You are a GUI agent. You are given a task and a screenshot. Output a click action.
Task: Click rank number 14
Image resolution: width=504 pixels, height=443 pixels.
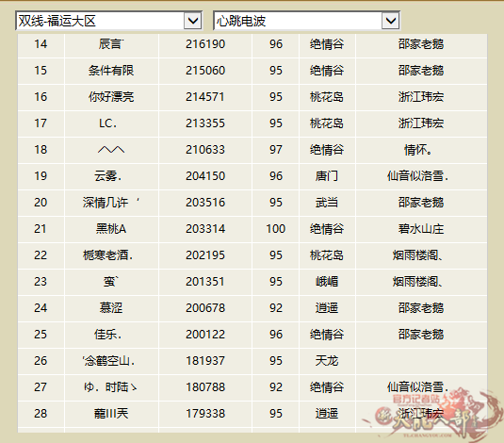(41, 44)
